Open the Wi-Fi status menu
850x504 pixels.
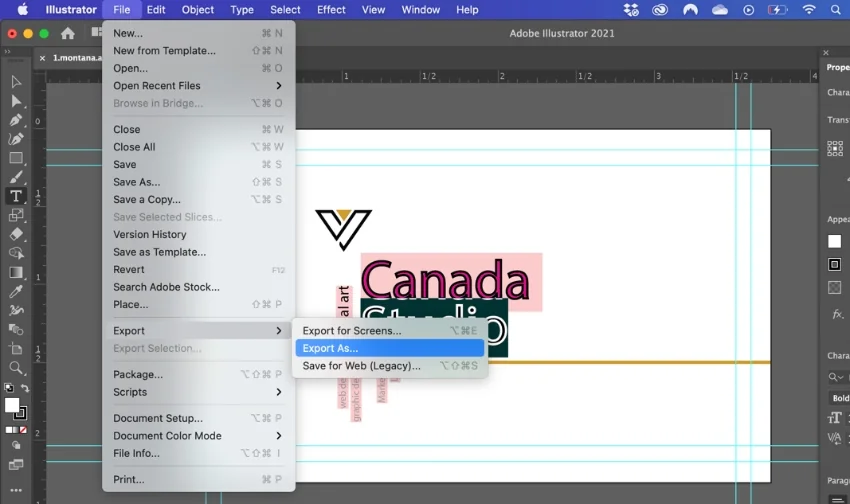point(809,10)
